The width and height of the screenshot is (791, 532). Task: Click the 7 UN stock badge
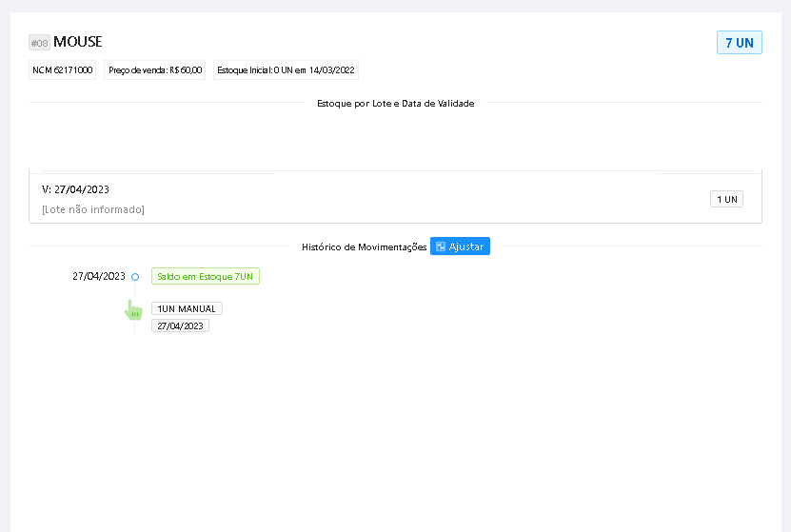[x=739, y=43]
